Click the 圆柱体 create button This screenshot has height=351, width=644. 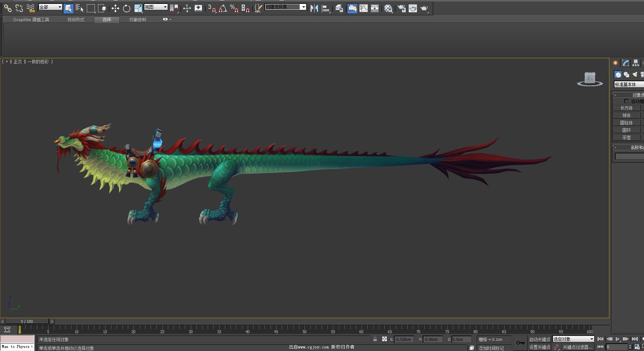pos(626,123)
